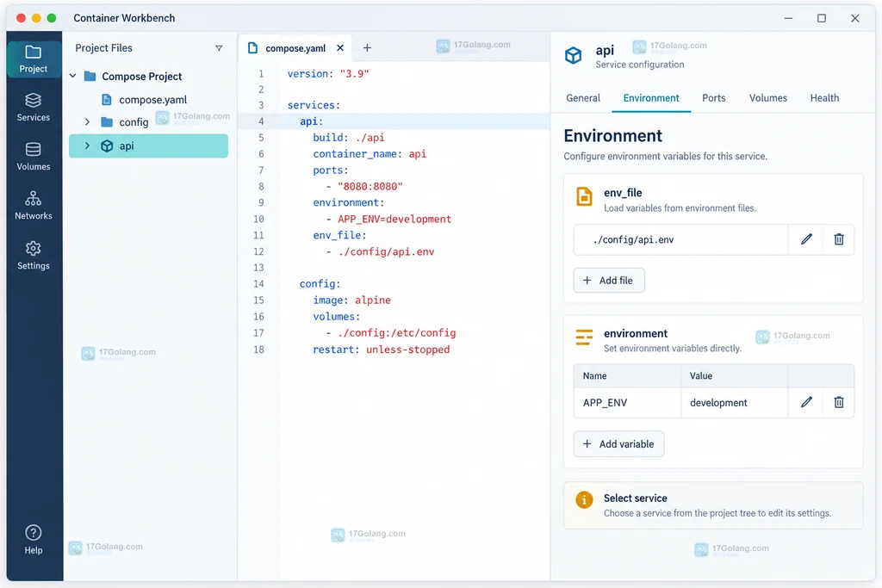Viewport: 882px width, 588px height.
Task: Switch to the General tab
Action: click(583, 98)
